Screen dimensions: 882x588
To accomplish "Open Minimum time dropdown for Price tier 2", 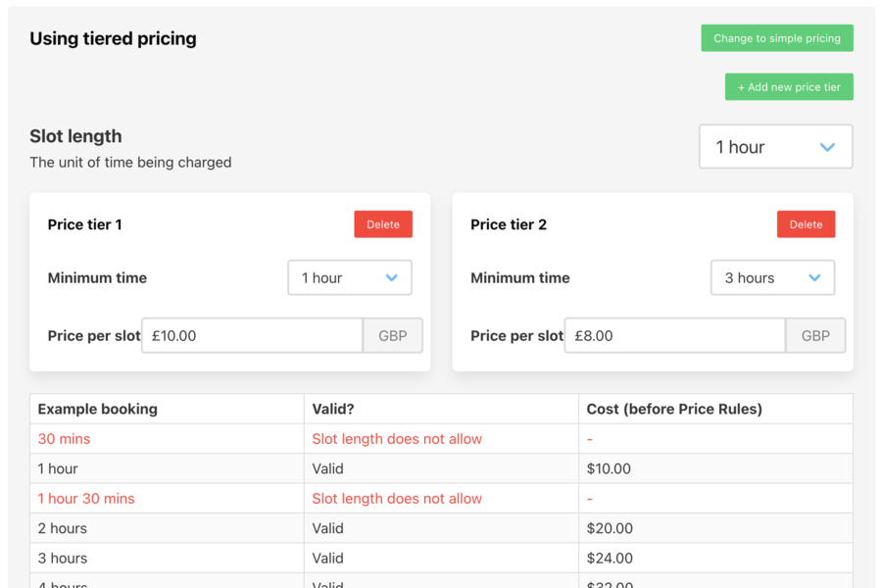I will (x=772, y=277).
